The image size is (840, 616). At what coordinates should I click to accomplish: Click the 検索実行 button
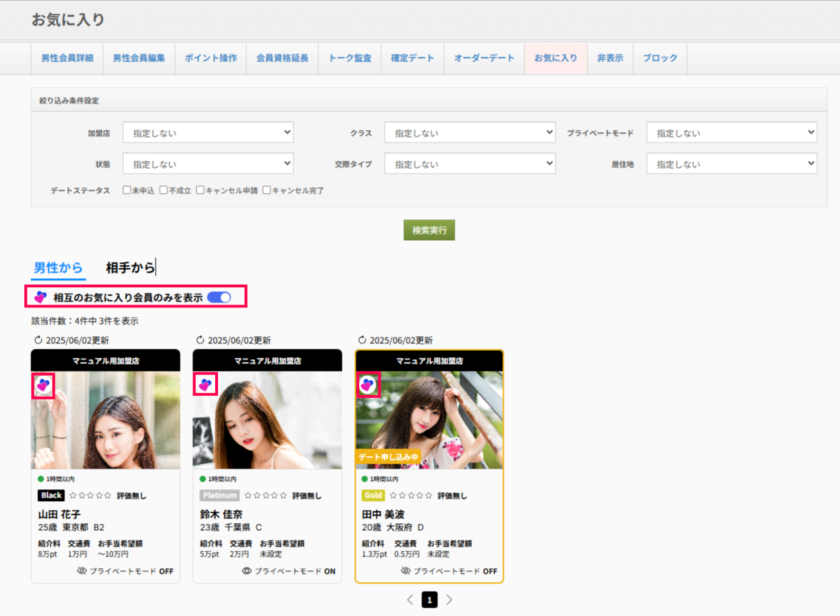point(429,230)
